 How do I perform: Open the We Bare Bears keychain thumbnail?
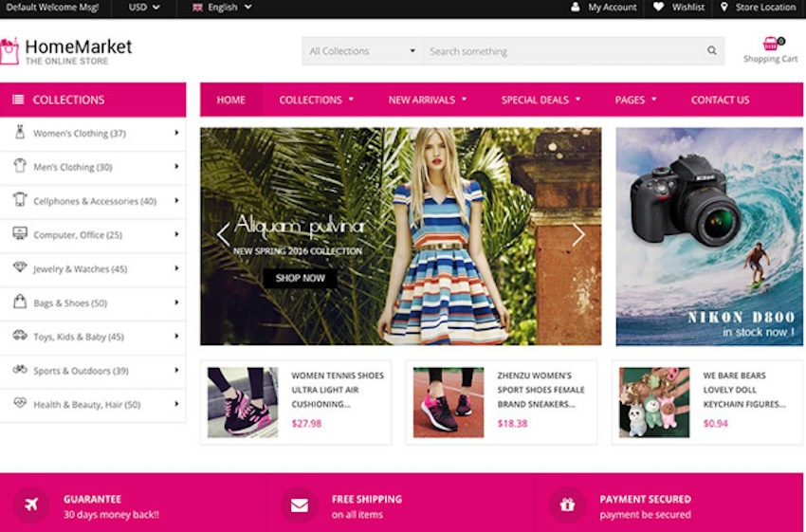coord(654,402)
